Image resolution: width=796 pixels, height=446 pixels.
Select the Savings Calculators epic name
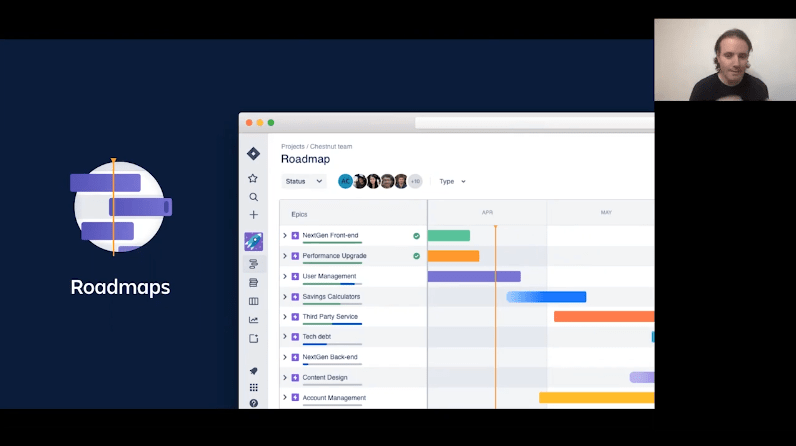coord(331,296)
